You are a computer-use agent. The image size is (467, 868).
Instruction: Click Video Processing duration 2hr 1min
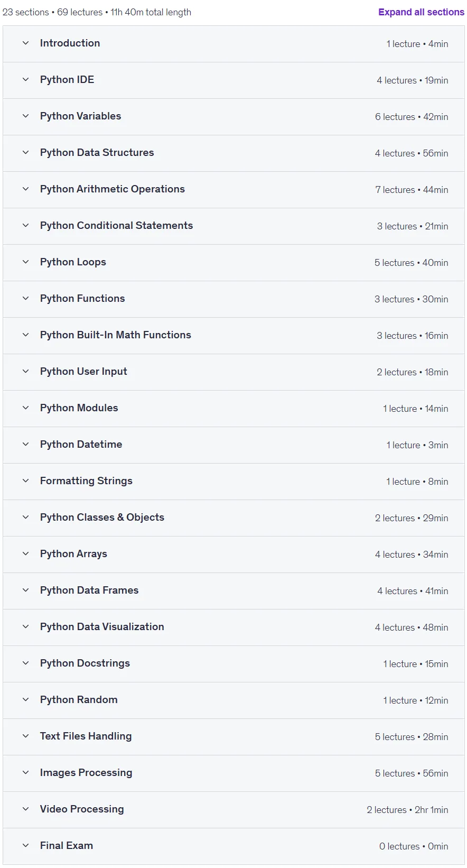(431, 810)
